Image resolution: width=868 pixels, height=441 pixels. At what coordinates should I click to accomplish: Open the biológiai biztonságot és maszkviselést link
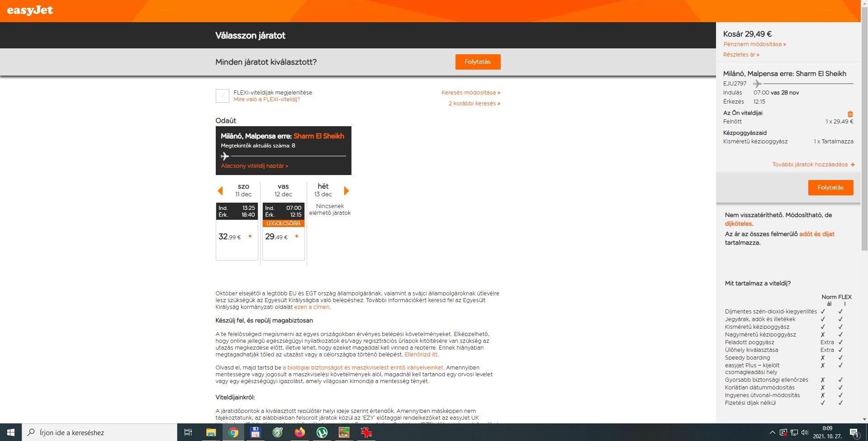pos(363,368)
